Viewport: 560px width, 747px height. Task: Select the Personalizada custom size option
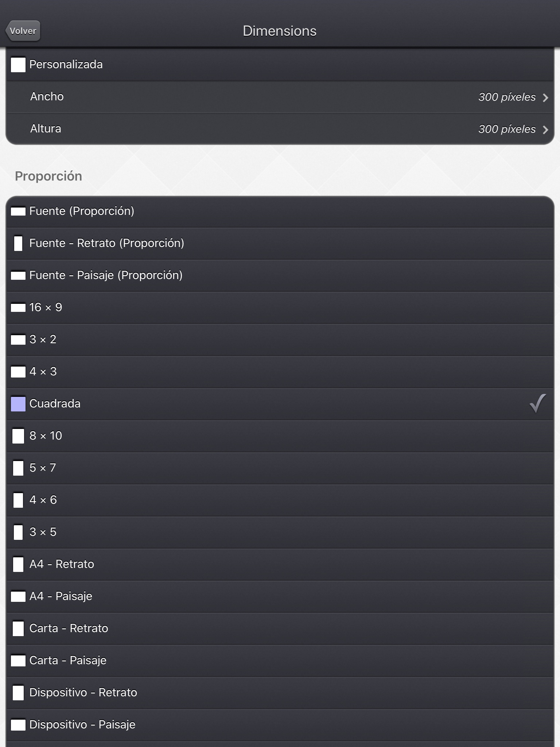66,65
